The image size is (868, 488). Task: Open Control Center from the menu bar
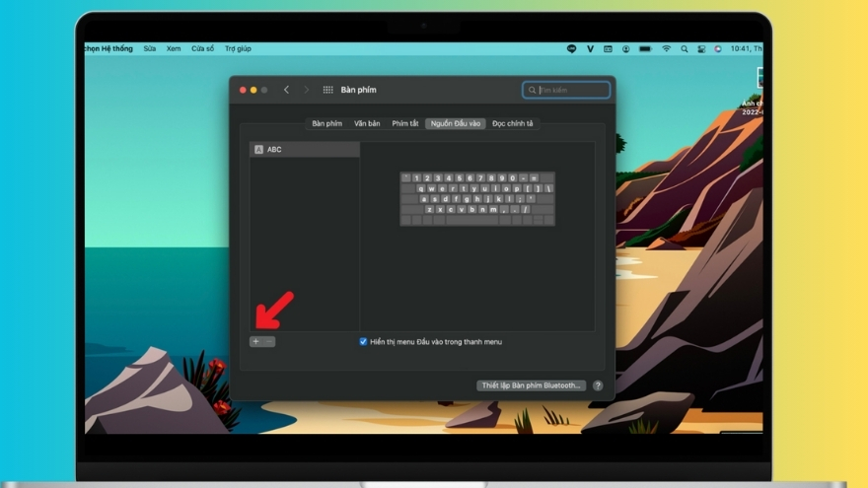pos(701,48)
